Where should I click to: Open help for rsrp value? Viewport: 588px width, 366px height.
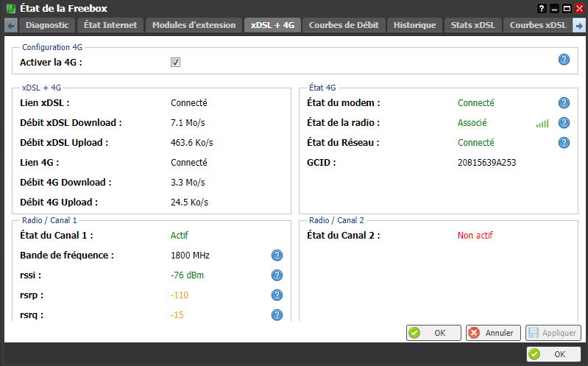point(277,295)
